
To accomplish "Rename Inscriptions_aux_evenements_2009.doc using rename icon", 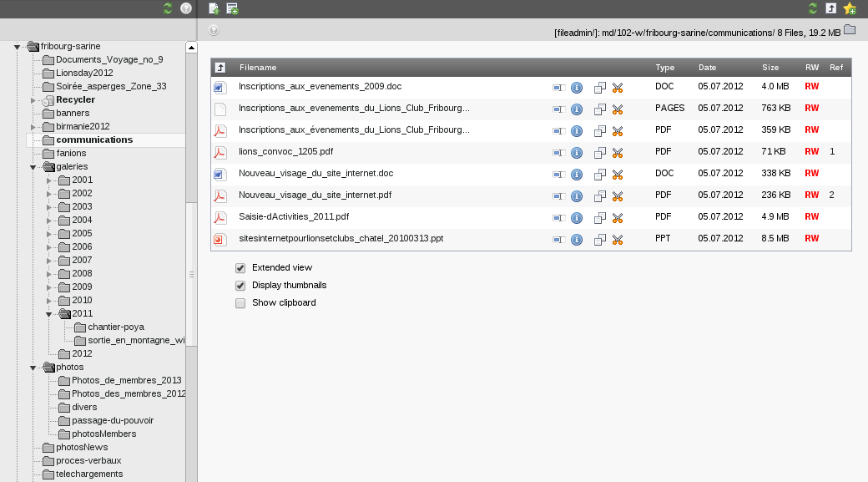I will [x=558, y=88].
